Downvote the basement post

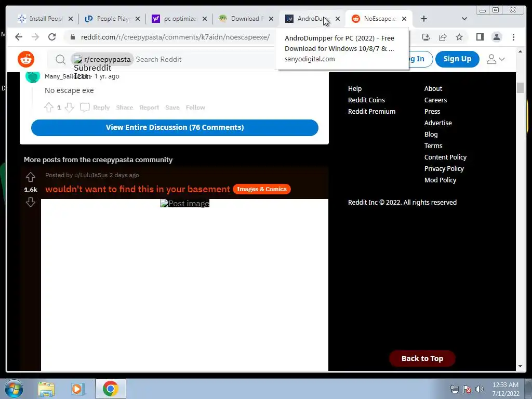click(x=31, y=202)
